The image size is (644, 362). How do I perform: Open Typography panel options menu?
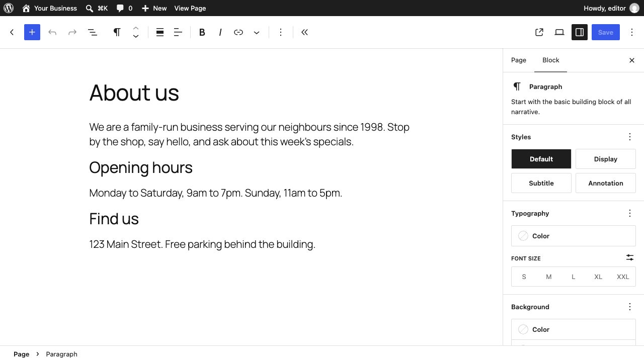point(630,213)
